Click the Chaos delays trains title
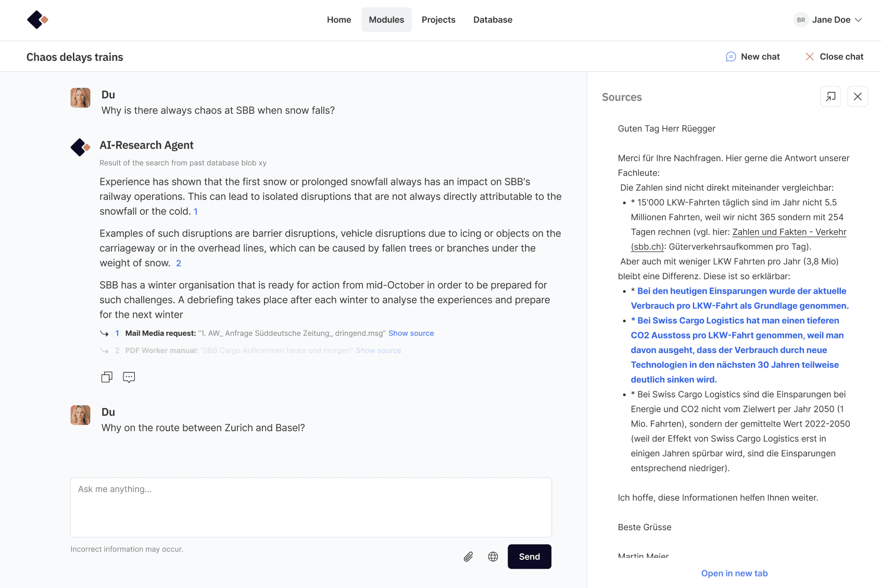Viewport: 881px width, 588px height. click(75, 57)
